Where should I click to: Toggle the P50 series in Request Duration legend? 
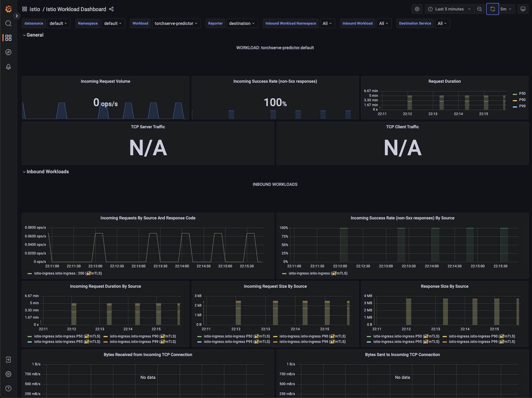tap(522, 94)
